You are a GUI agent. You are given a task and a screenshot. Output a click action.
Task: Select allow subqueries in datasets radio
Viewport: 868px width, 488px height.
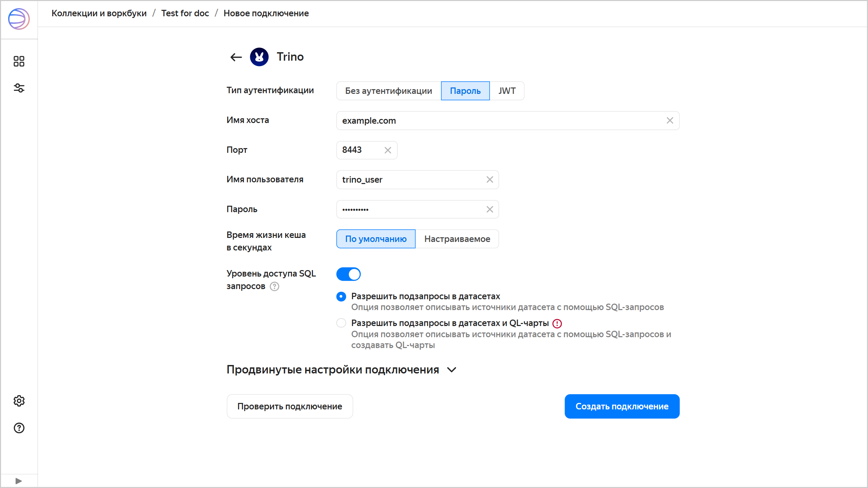(341, 297)
